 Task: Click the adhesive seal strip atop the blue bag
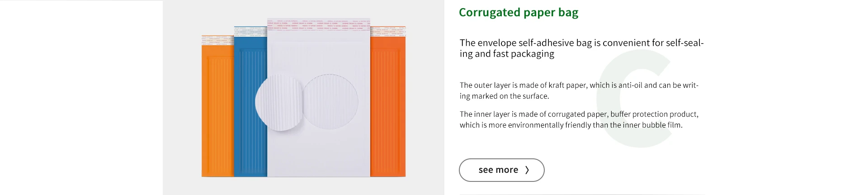coord(250,31)
